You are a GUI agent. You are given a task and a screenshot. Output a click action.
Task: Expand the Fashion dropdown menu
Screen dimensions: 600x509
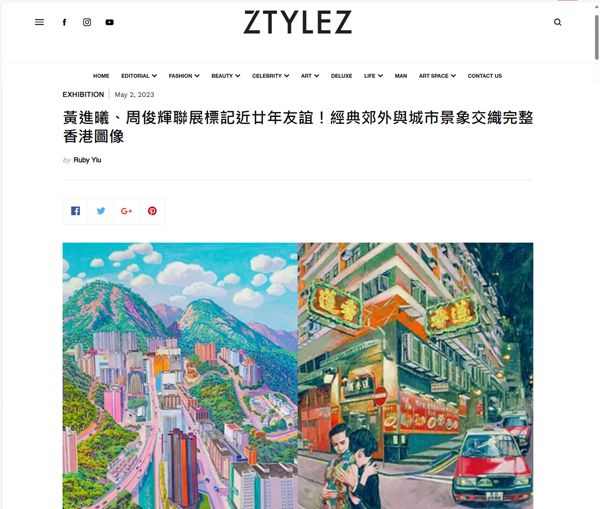click(184, 76)
